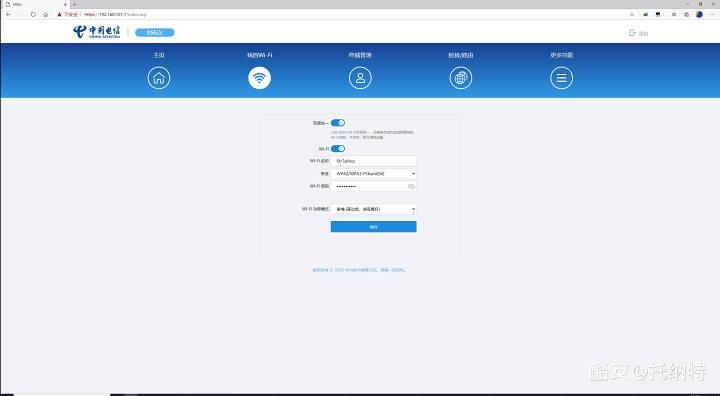Reveal password with the eye icon

pyautogui.click(x=411, y=186)
